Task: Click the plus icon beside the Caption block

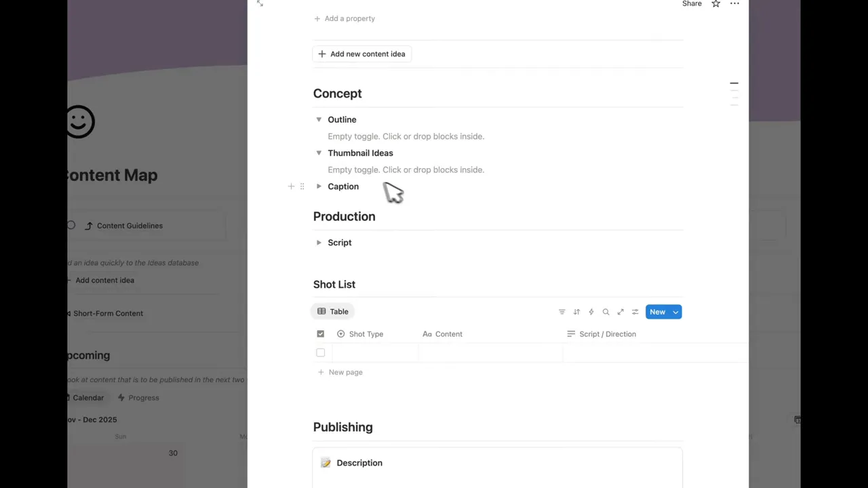Action: [x=291, y=186]
